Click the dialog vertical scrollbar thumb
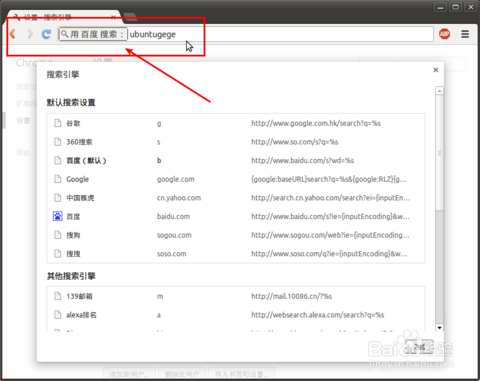Image resolution: width=480 pixels, height=381 pixels. pos(440,153)
